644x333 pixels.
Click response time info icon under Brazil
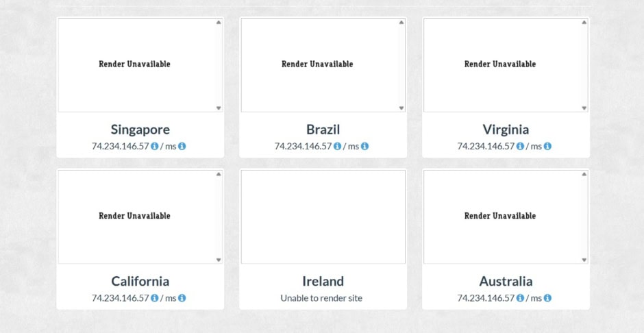point(365,146)
